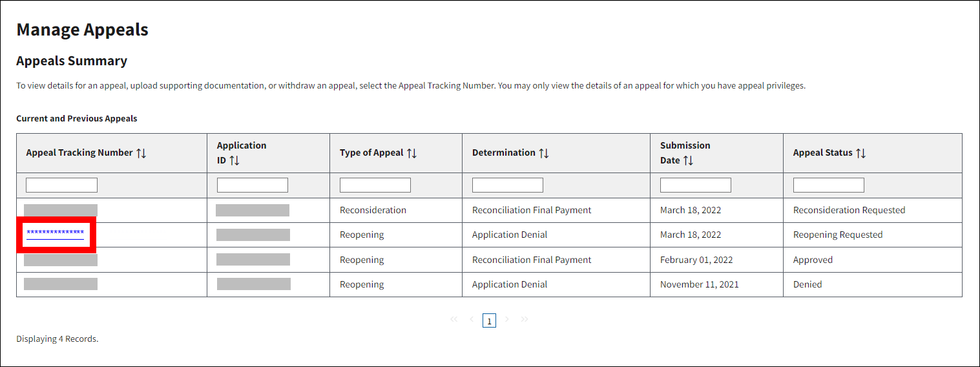Click the Submission Date filter box

[x=696, y=185]
